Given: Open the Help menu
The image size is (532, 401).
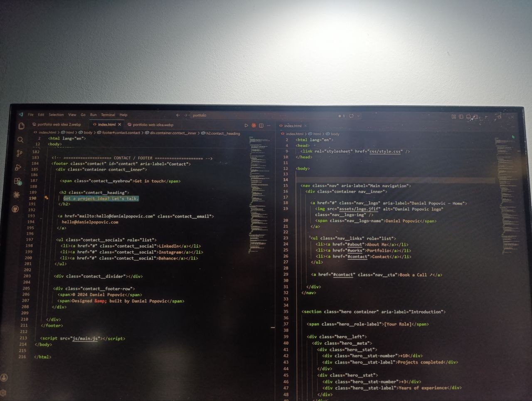Looking at the screenshot, I should point(123,115).
